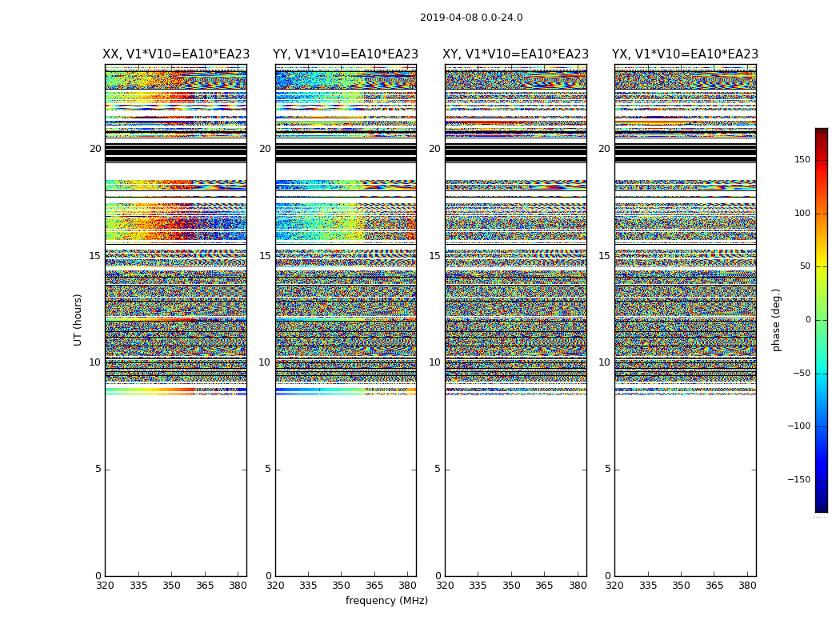Click colorbar tick label "0"
Image resolution: width=840 pixels, height=640 pixels.
coord(808,320)
